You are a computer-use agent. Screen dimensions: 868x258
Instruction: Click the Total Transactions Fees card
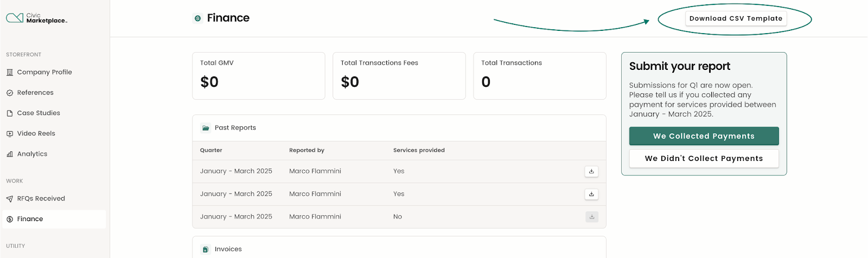tap(399, 76)
